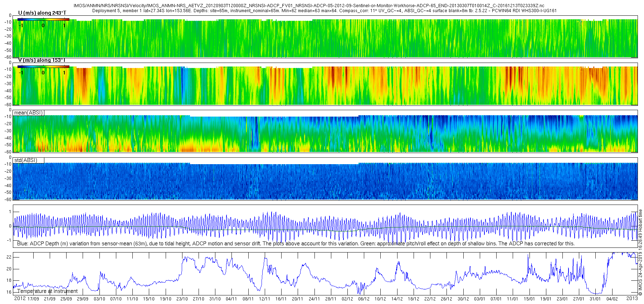This screenshot has width=644, height=304.
Task: Click the '27/10' date tick label
Action: coord(199,299)
